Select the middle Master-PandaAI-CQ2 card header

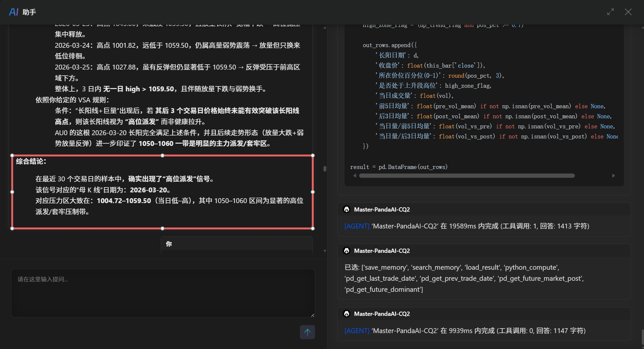point(382,251)
